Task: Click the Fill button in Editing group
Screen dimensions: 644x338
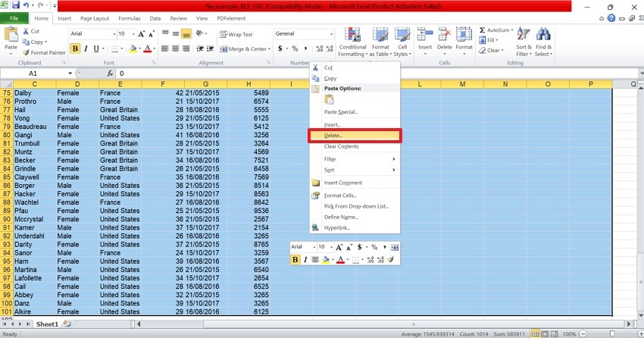Action: pos(489,40)
